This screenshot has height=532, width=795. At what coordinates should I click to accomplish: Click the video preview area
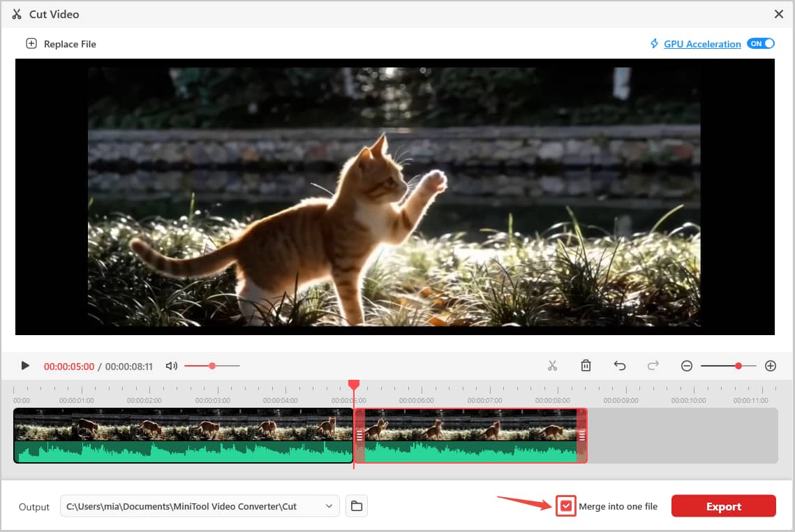point(394,197)
